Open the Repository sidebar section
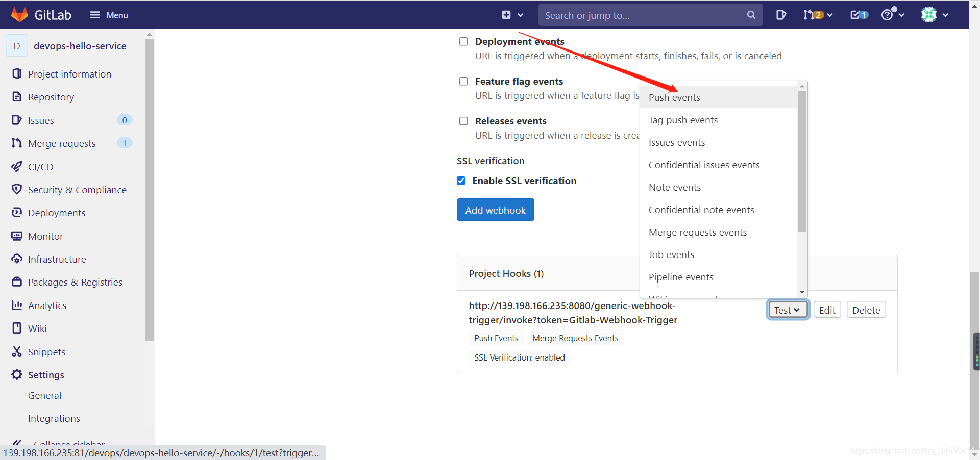The width and height of the screenshot is (980, 460). click(50, 97)
